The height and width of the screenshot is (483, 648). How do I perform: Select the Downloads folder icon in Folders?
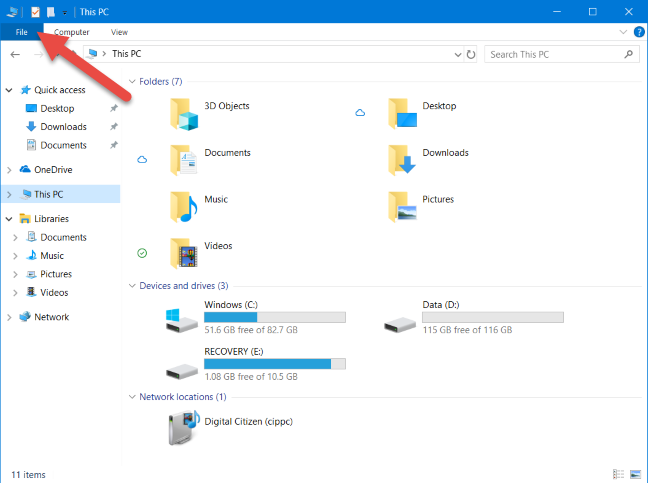click(x=402, y=160)
